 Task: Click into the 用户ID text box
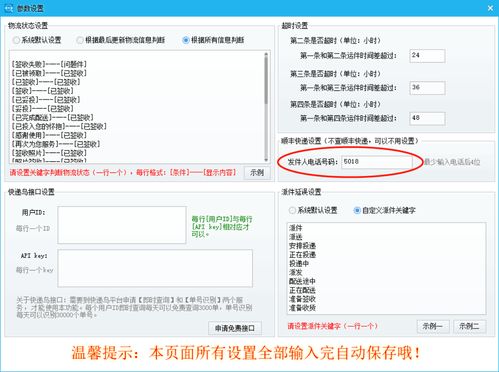tap(122, 225)
